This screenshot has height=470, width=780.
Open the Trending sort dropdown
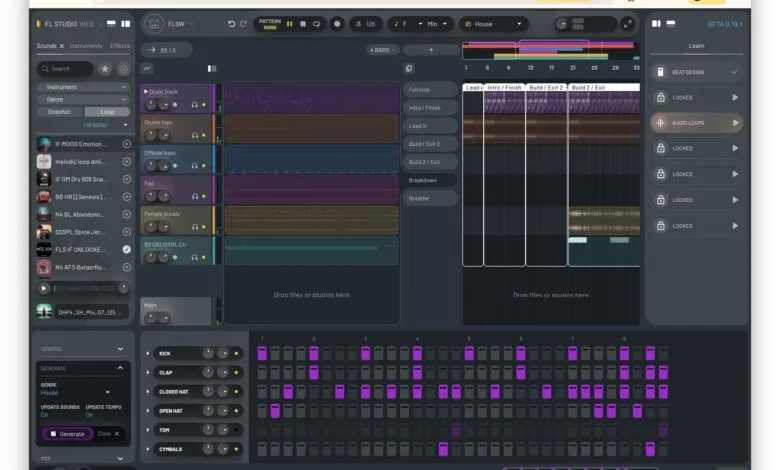point(106,125)
